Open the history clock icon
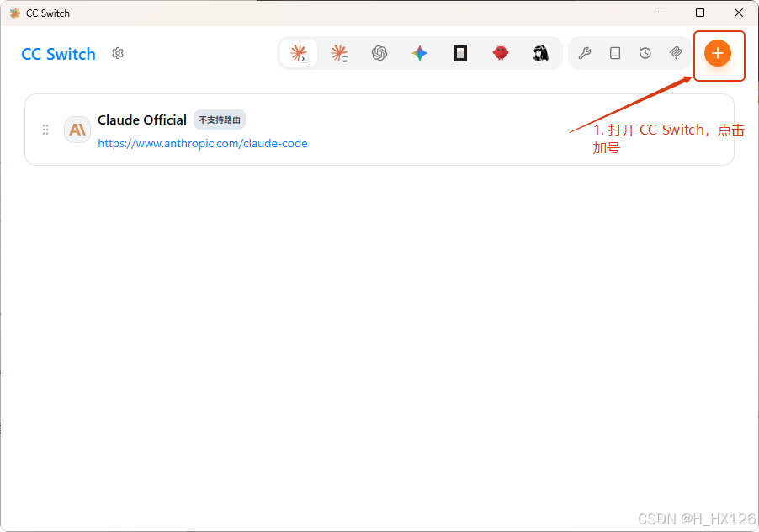759x532 pixels. (645, 53)
